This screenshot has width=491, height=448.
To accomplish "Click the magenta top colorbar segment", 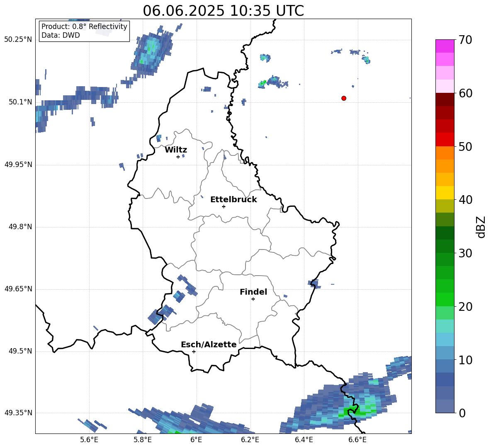I will pyautogui.click(x=445, y=46).
